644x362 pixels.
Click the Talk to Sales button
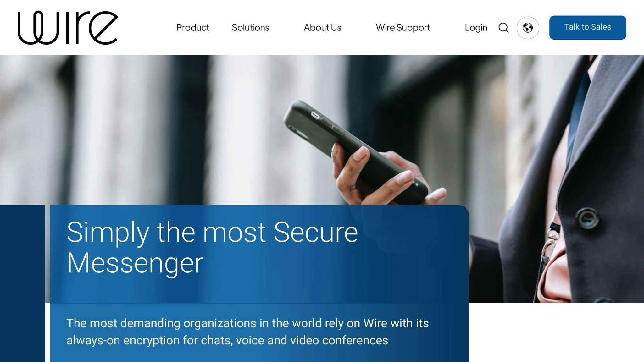588,28
